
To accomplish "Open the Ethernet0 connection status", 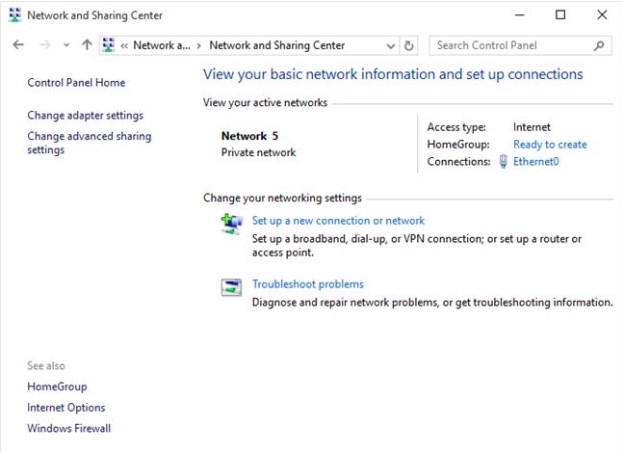I will [536, 162].
